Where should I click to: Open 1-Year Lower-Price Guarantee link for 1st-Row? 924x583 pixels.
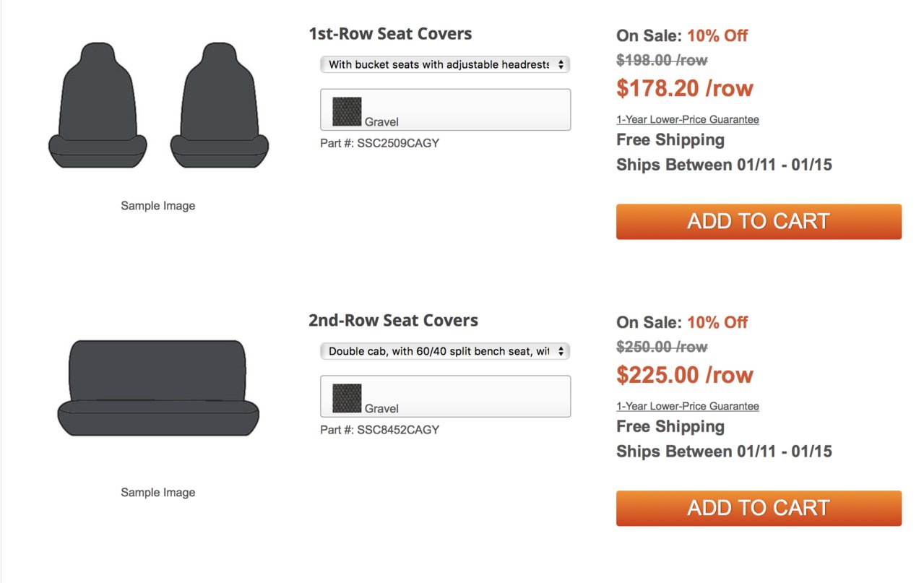tap(688, 119)
